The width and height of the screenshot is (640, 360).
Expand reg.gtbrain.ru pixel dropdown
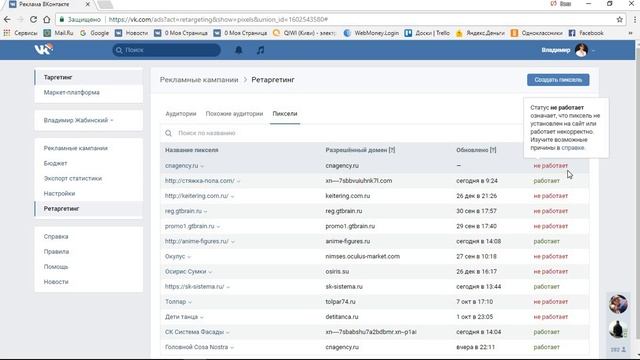(205, 211)
